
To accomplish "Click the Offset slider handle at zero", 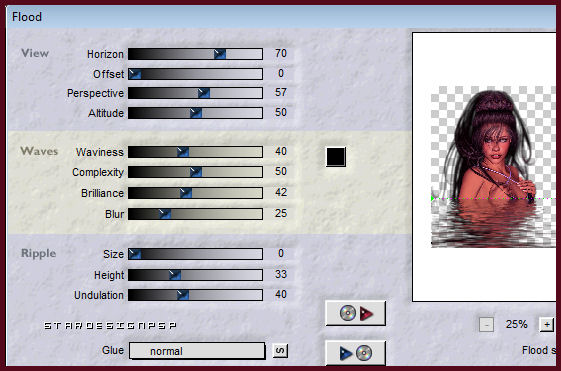I will point(135,74).
